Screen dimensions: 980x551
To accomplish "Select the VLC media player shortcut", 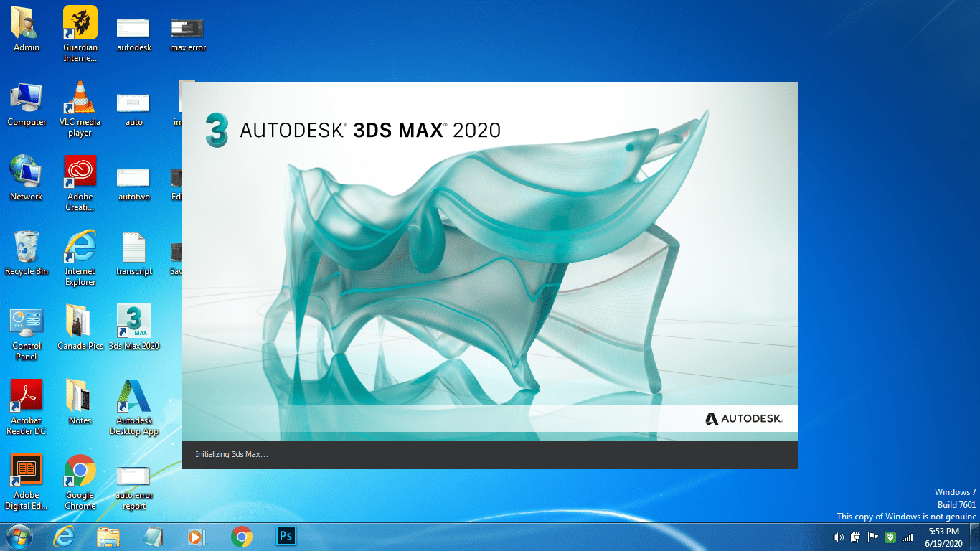I will pyautogui.click(x=80, y=108).
